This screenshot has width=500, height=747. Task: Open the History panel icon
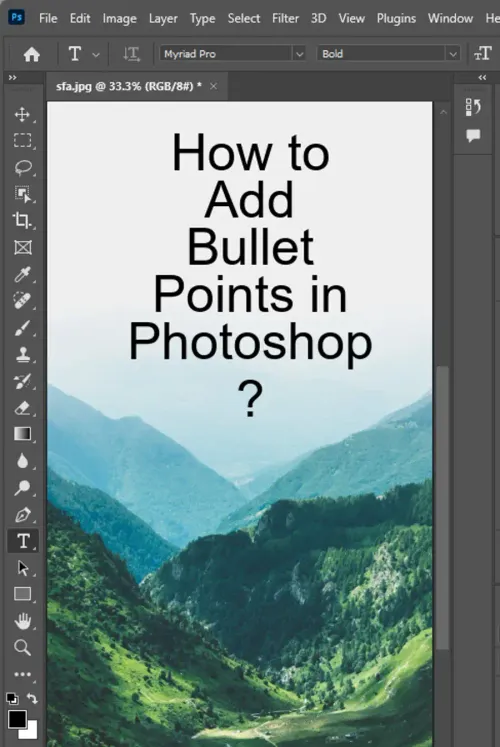click(473, 108)
